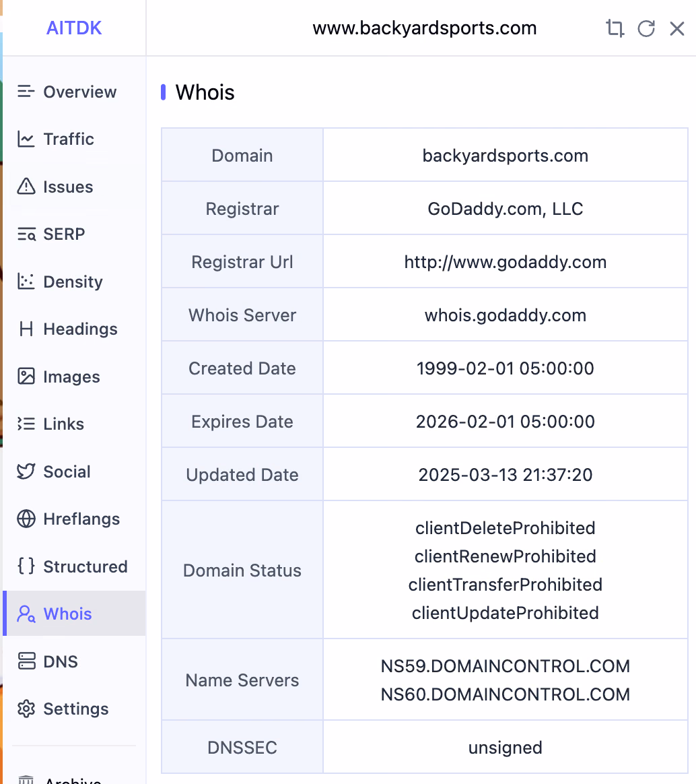
Task: Open the Links list icon
Action: [x=26, y=424]
